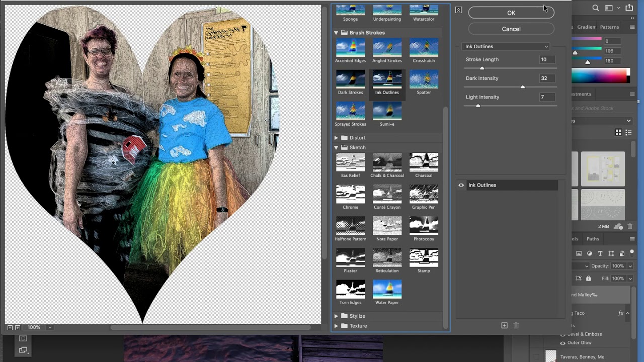The image size is (644, 362).
Task: Cancel the Filter Gallery dialog
Action: 511,29
